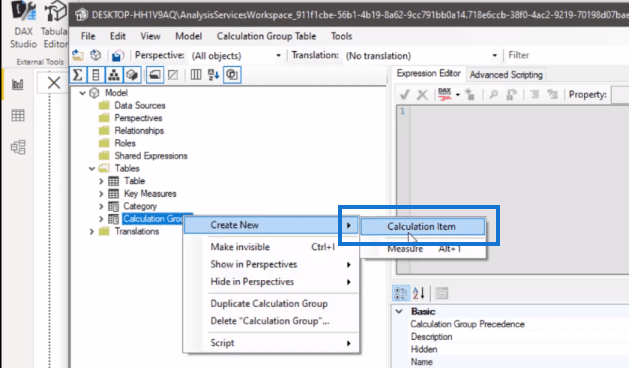Open the Tools menu

click(x=341, y=36)
